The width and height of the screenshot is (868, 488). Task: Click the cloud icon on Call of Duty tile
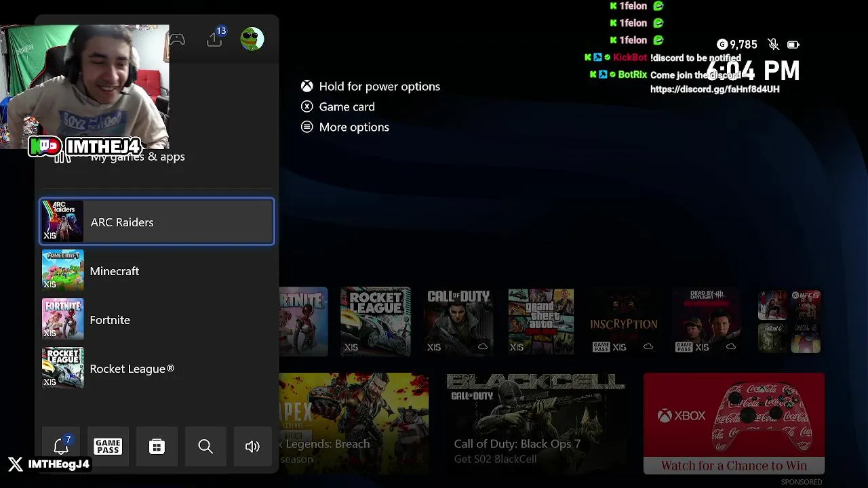pyautogui.click(x=483, y=347)
